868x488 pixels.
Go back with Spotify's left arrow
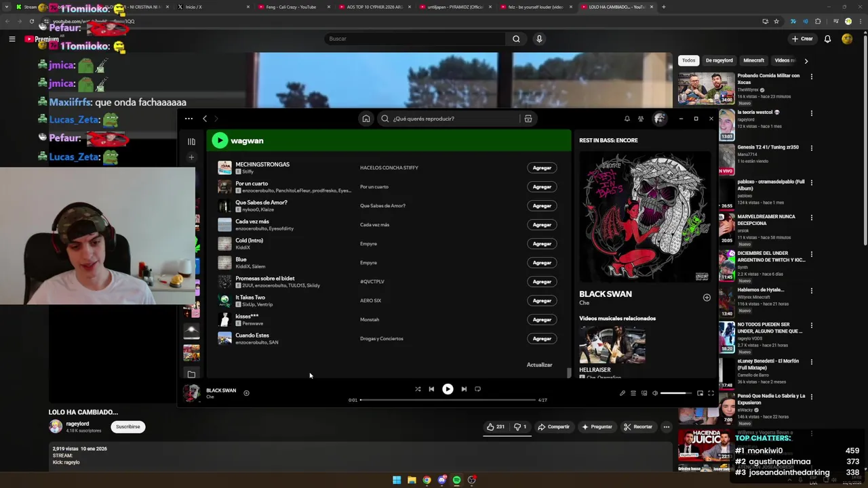pyautogui.click(x=205, y=119)
